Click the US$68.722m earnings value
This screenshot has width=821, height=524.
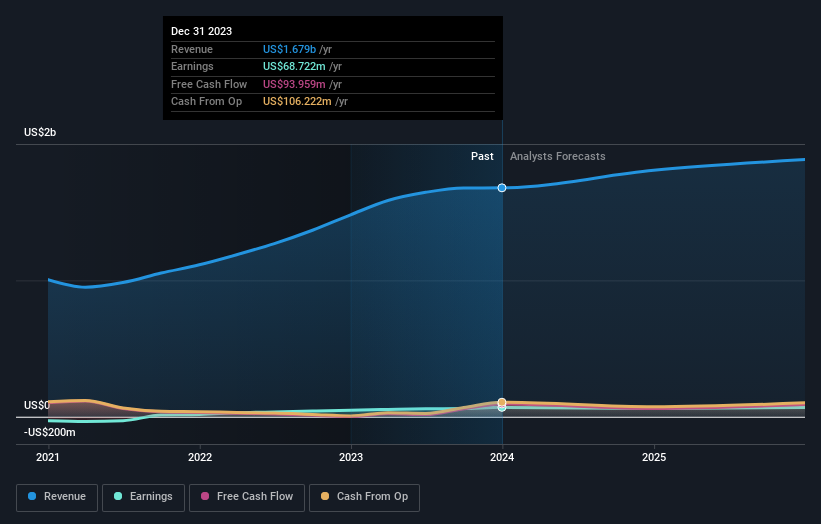pyautogui.click(x=294, y=66)
